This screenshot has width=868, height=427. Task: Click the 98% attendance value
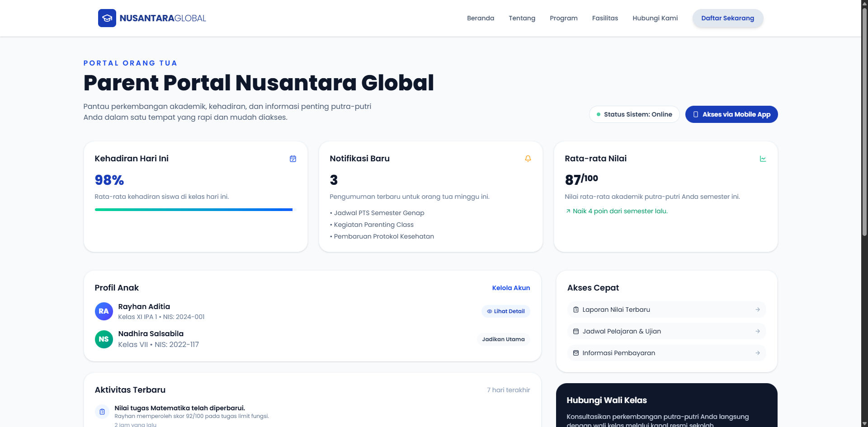click(x=109, y=180)
